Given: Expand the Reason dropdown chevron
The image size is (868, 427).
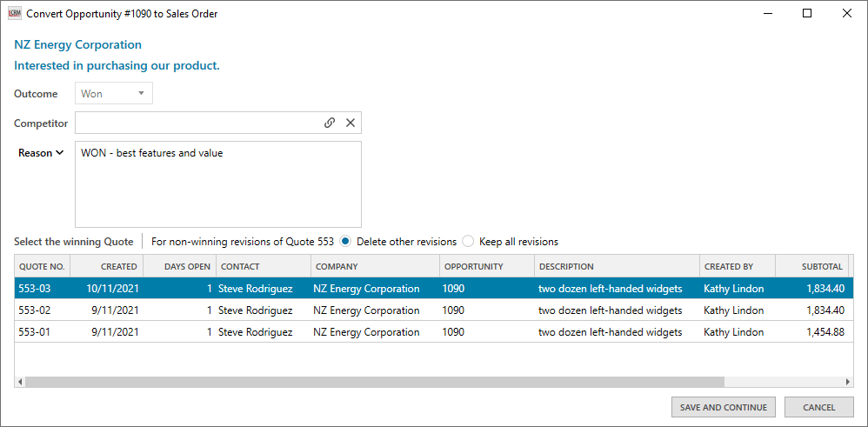Looking at the screenshot, I should pyautogui.click(x=59, y=153).
